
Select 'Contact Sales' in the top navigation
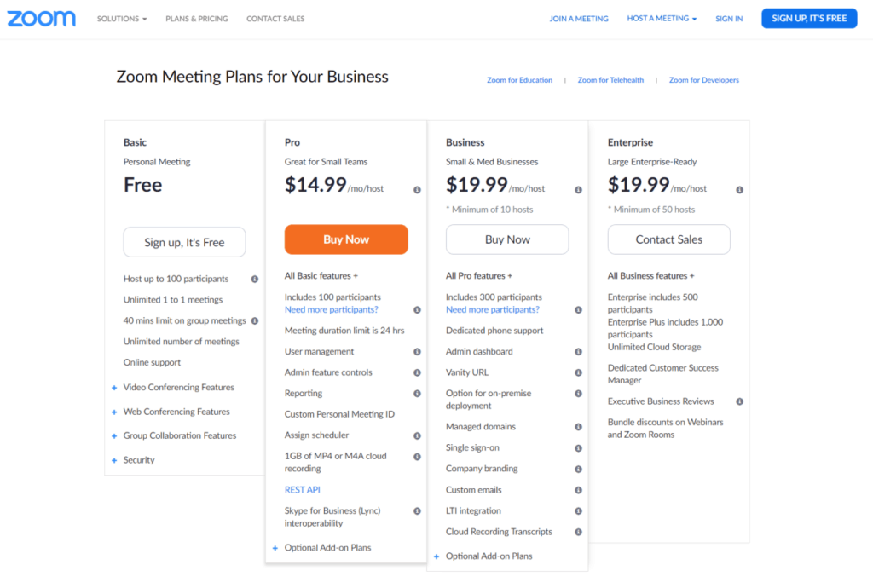click(x=275, y=18)
